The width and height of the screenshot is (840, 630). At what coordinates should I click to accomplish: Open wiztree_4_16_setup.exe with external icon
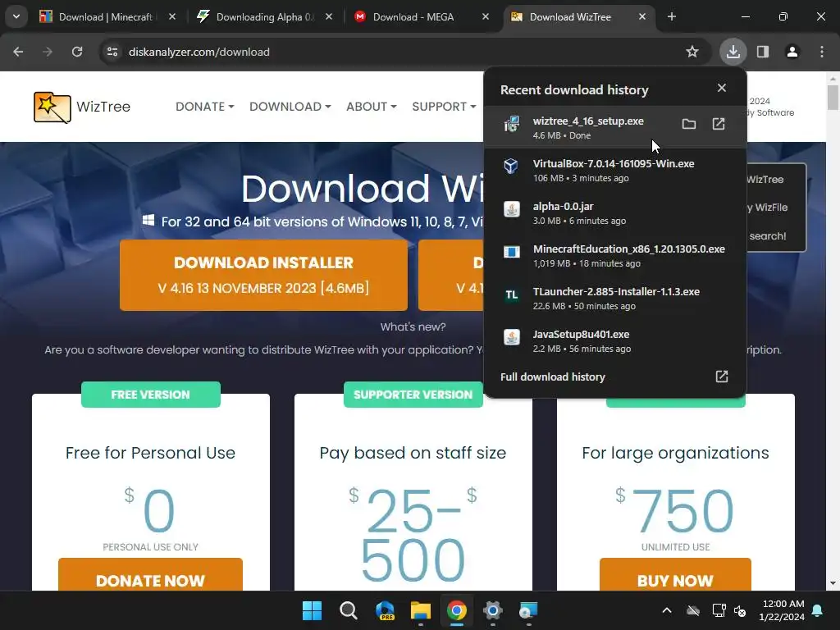coord(719,125)
